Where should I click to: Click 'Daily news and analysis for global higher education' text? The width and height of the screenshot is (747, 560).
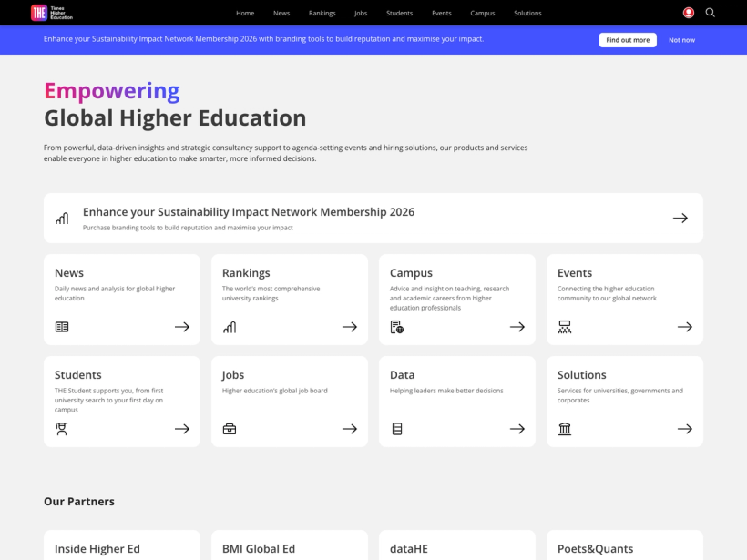[115, 293]
